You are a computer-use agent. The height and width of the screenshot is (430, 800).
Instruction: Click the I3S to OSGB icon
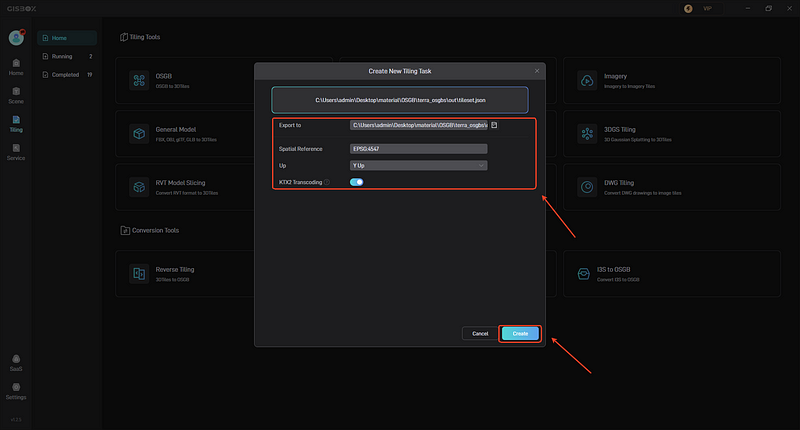(x=584, y=273)
